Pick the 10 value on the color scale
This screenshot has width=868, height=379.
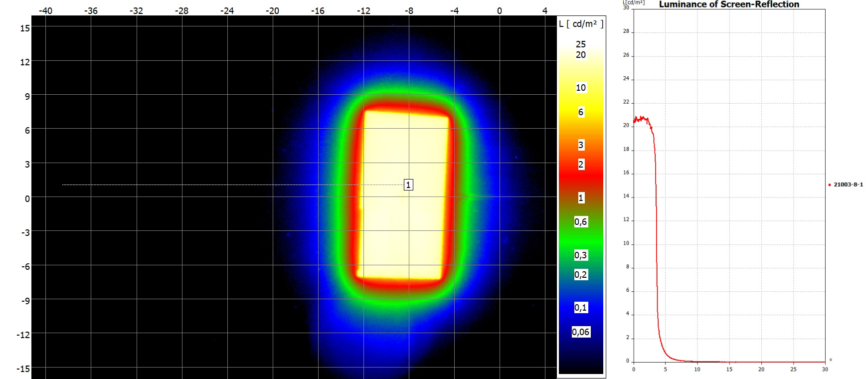pos(581,88)
